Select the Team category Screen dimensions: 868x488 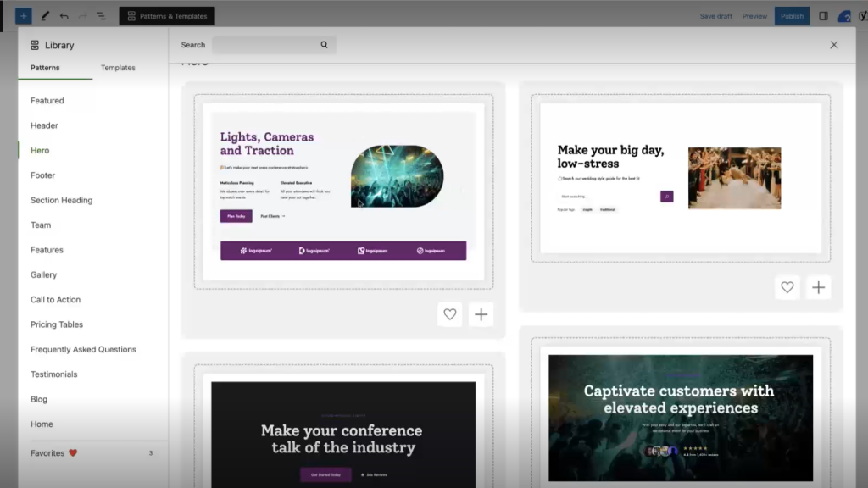(41, 225)
